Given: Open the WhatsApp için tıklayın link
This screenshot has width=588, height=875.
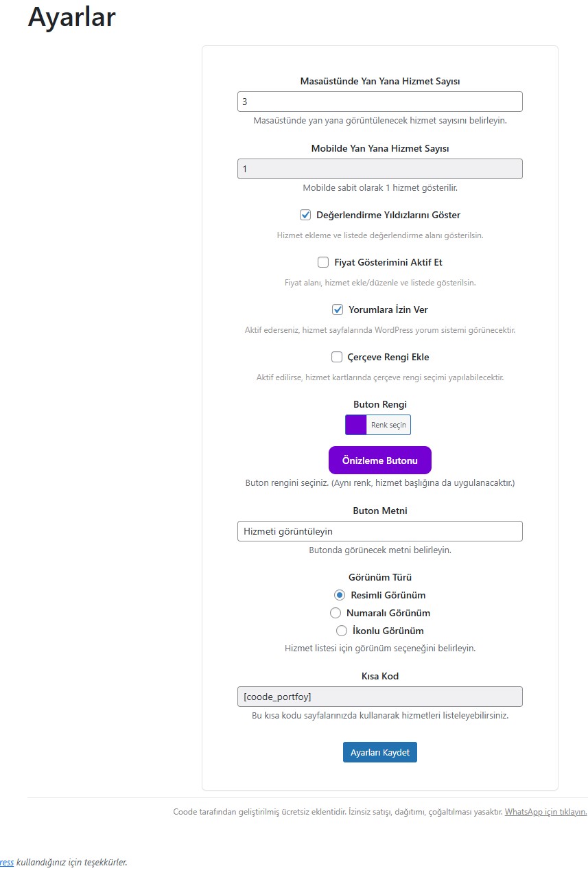Looking at the screenshot, I should [546, 811].
